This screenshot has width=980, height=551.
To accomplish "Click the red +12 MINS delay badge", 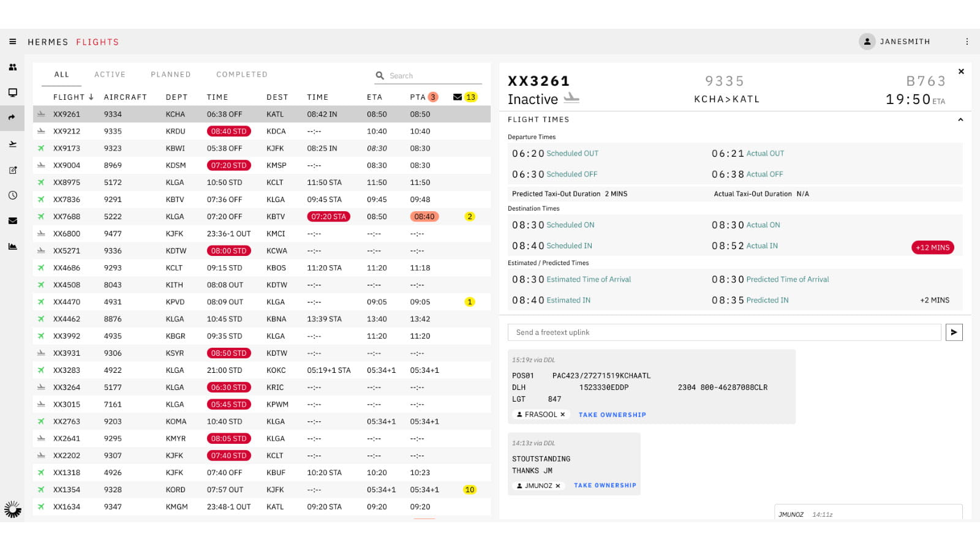I will click(x=932, y=247).
